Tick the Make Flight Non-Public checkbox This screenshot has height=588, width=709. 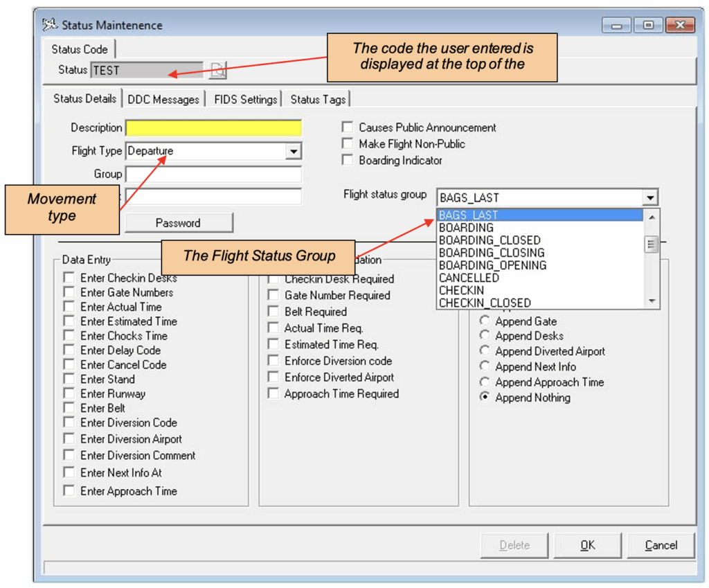tap(348, 144)
